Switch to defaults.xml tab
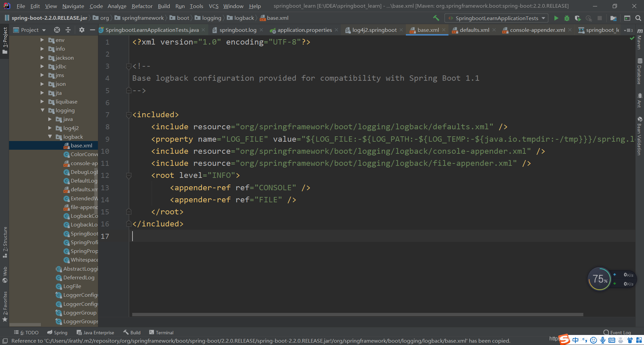 474,30
